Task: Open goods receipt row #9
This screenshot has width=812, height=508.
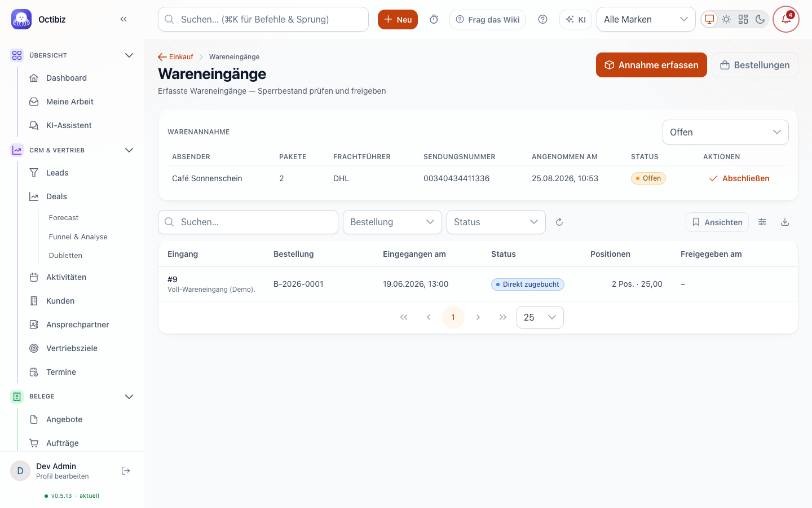Action: (x=478, y=284)
